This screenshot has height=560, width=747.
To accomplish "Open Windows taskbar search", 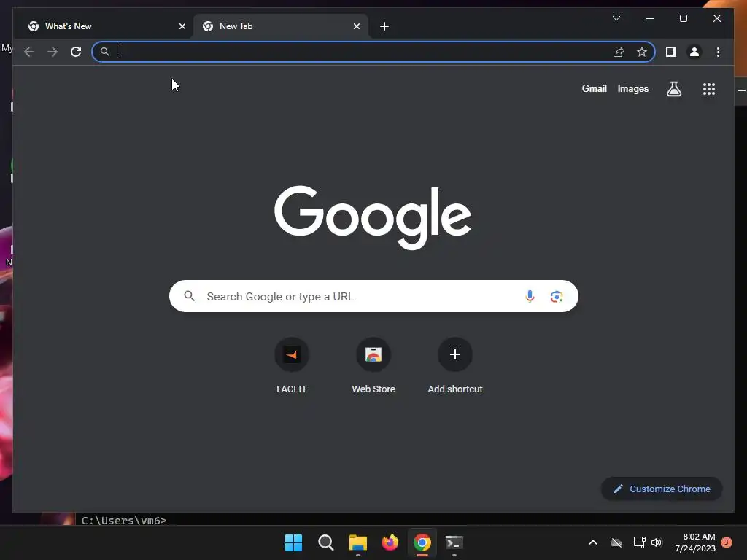I will click(x=326, y=542).
